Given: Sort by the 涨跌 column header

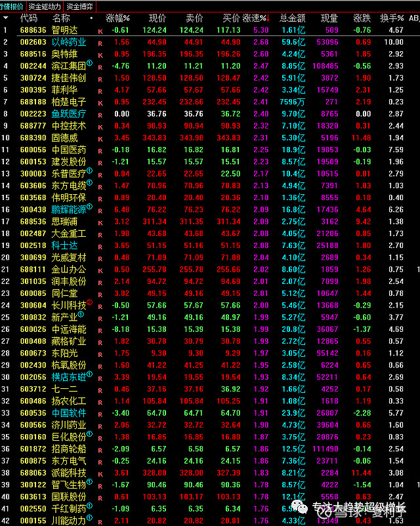Looking at the screenshot, I should click(x=362, y=18).
